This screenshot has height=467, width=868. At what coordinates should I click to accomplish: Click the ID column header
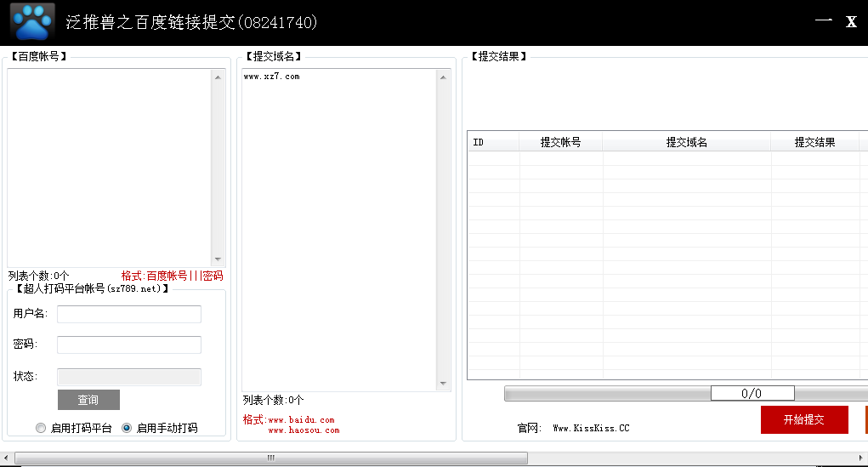pos(493,142)
